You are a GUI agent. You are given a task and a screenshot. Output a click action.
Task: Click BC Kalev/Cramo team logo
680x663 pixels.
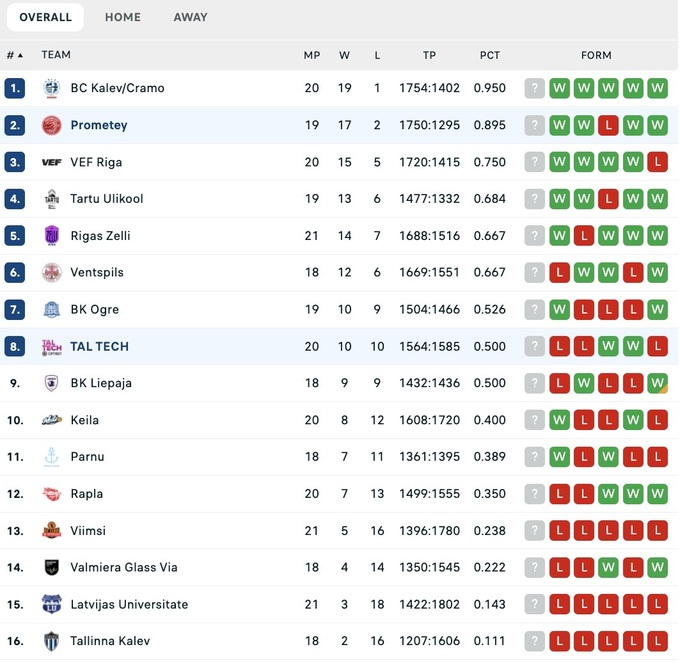(x=51, y=88)
